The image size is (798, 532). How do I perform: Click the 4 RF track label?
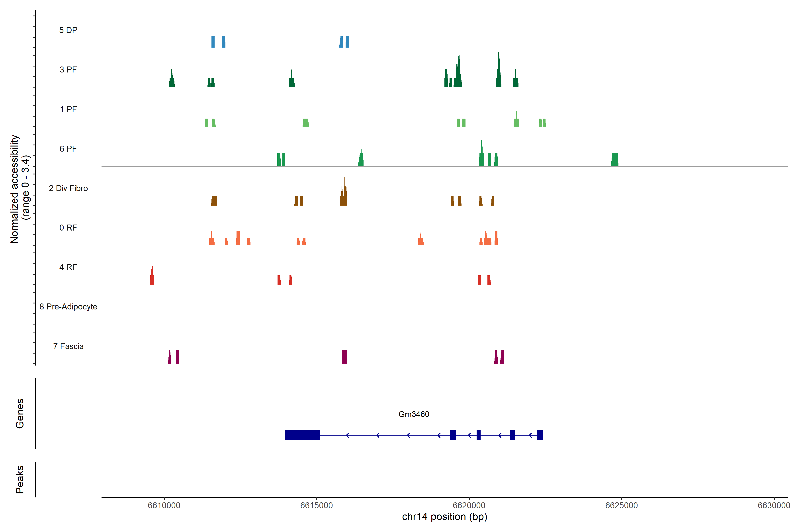(x=68, y=267)
